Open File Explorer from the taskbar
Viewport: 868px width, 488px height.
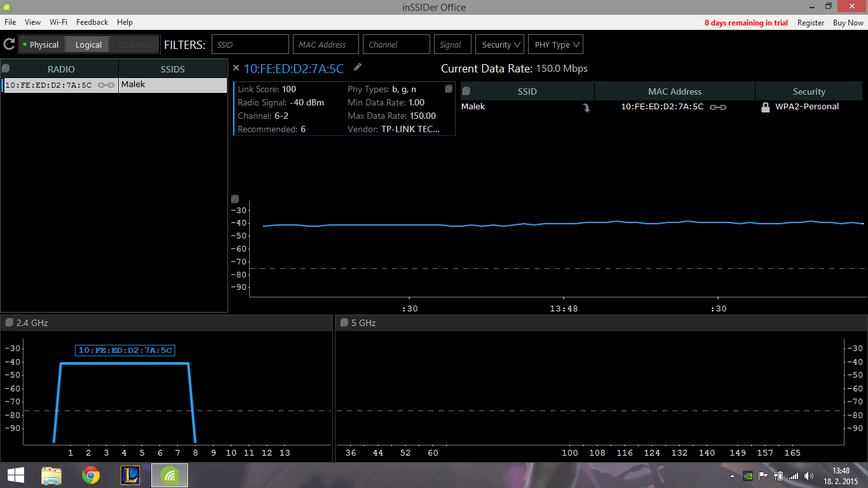(x=51, y=475)
